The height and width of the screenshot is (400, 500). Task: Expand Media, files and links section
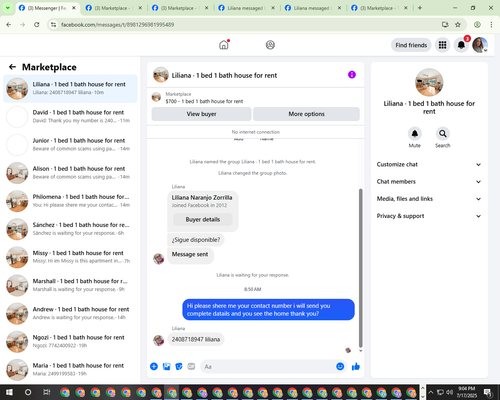429,199
